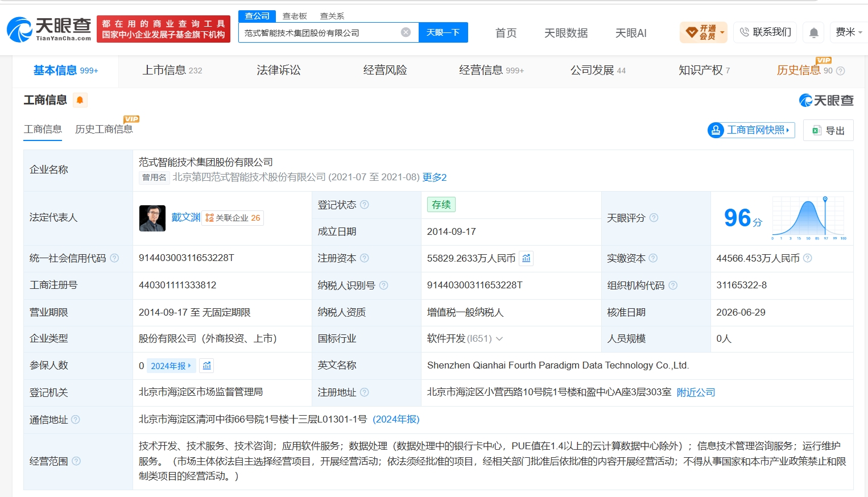This screenshot has height=497, width=868.
Task: Show 组织机构代码 help tooltip
Action: tap(673, 285)
